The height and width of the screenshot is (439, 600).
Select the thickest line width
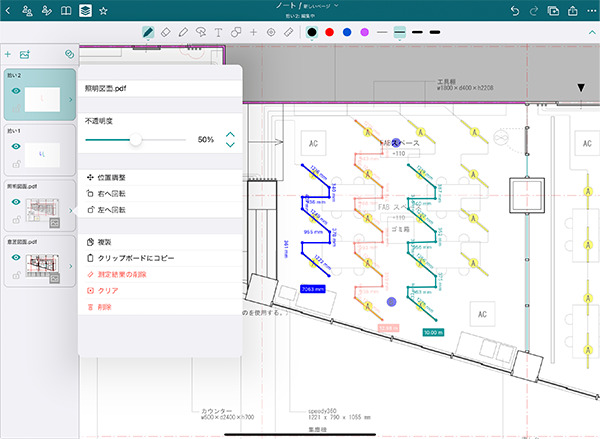click(x=435, y=33)
